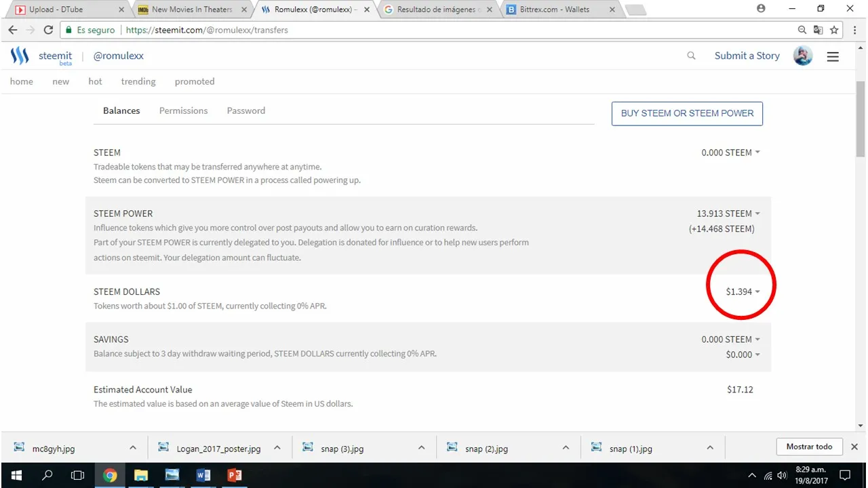Open Word from the taskbar
Screen dimensions: 868x488
point(203,475)
